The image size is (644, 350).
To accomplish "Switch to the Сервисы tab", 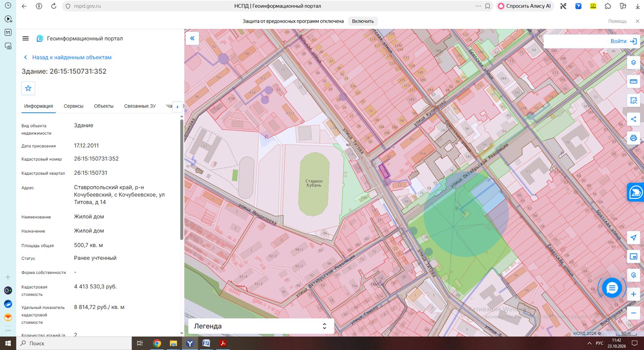I will (x=74, y=106).
